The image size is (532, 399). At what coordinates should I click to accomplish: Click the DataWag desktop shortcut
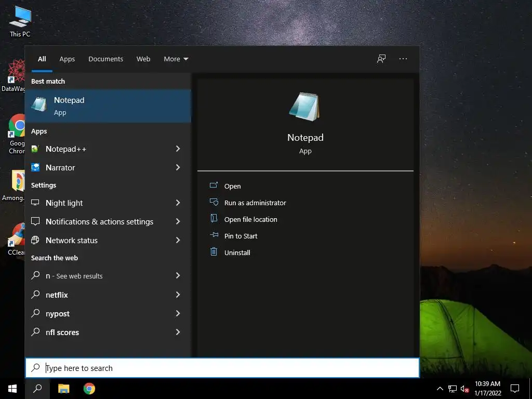[x=14, y=75]
